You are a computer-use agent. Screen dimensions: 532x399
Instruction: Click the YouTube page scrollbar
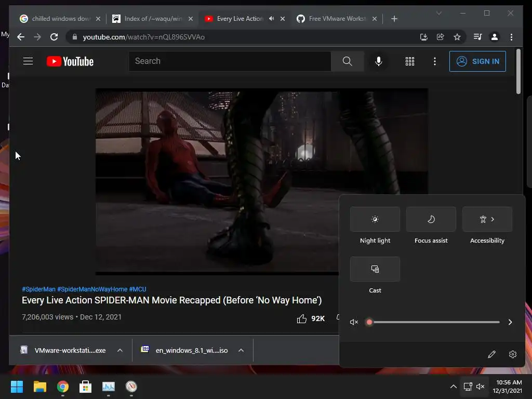[518, 71]
